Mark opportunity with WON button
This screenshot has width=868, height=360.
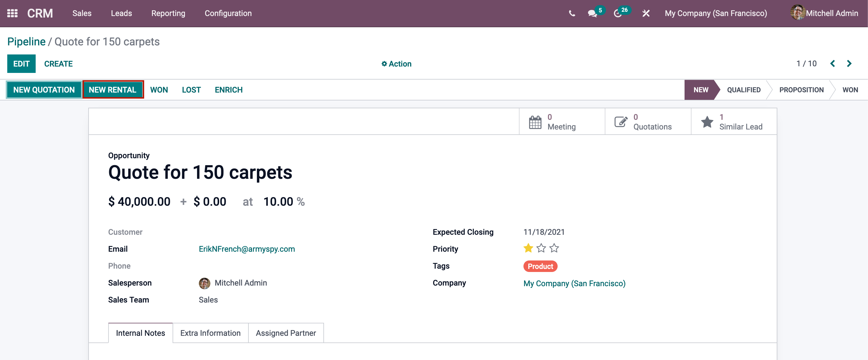click(159, 90)
